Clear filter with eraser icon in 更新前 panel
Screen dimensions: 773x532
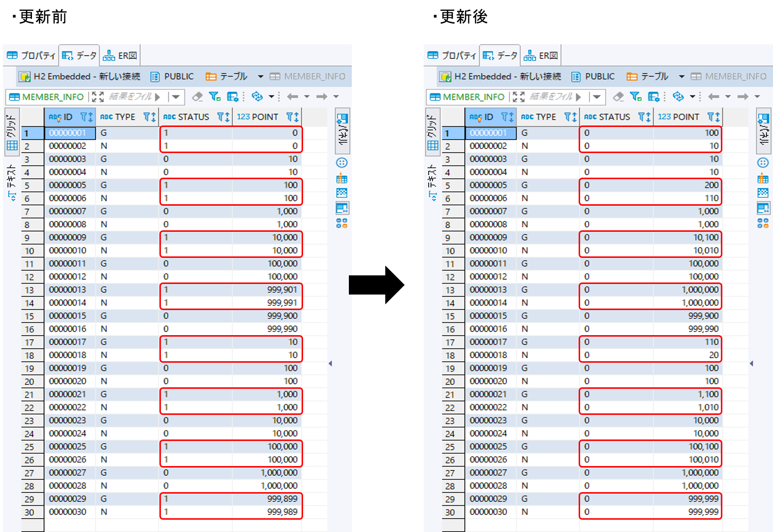(197, 96)
